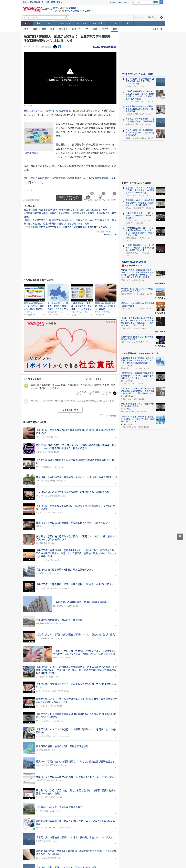The width and height of the screenshot is (186, 868).
Task: Share first comment on X
Action: pos(115,393)
